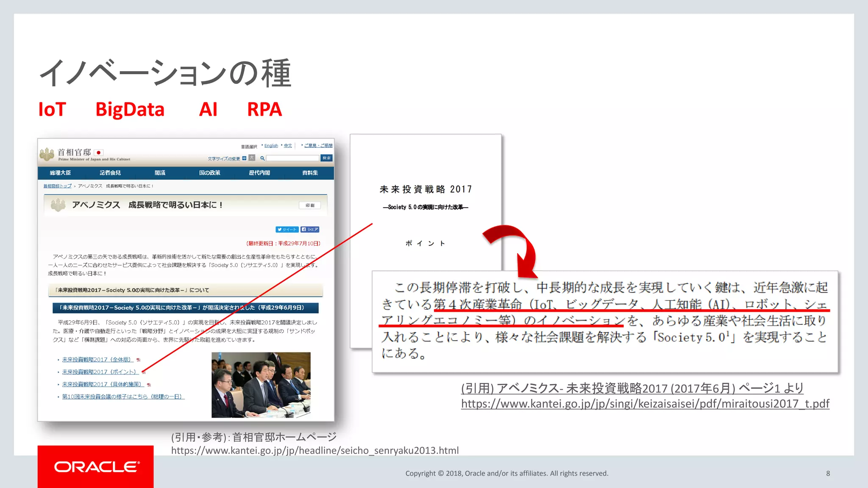Click the PDF icon beside 未来投資戦略2017（全体版）
Viewport: 868px width, 488px height.
[138, 360]
